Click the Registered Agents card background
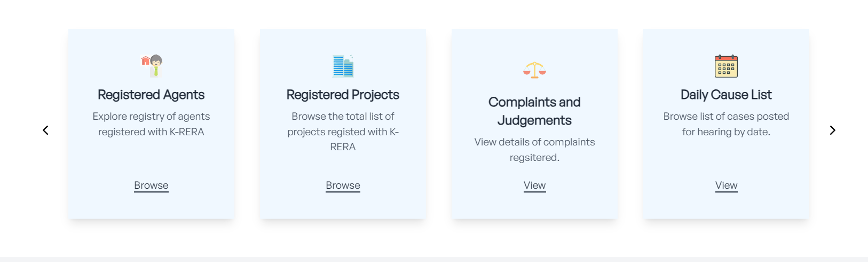Screen dimensions: 868x262 coord(151,160)
